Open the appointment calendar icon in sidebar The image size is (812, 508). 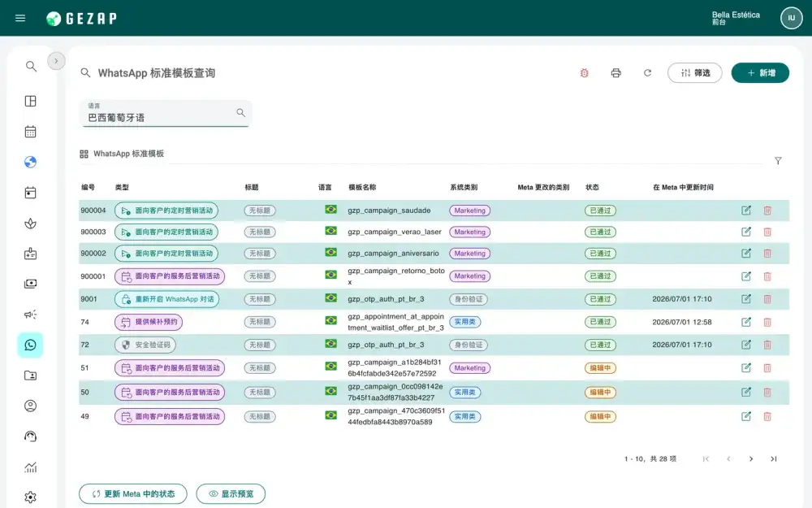pyautogui.click(x=31, y=193)
